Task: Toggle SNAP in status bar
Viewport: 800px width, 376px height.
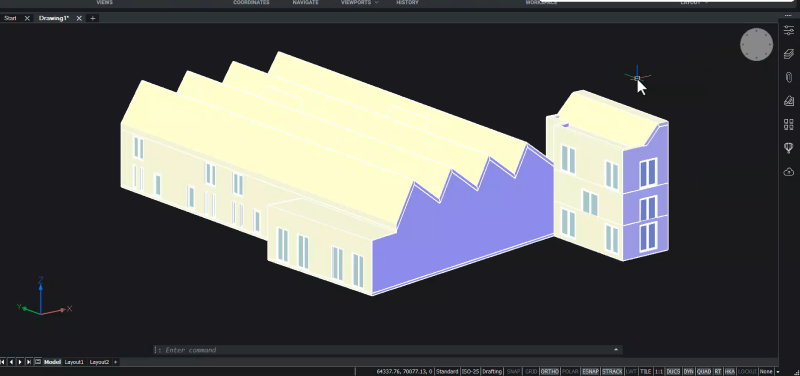Action: [513, 371]
